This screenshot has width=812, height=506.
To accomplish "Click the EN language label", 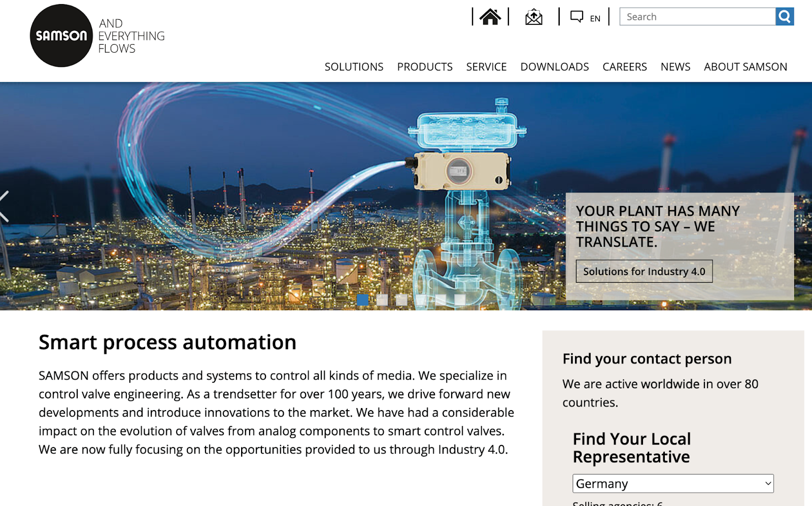I will pos(595,19).
